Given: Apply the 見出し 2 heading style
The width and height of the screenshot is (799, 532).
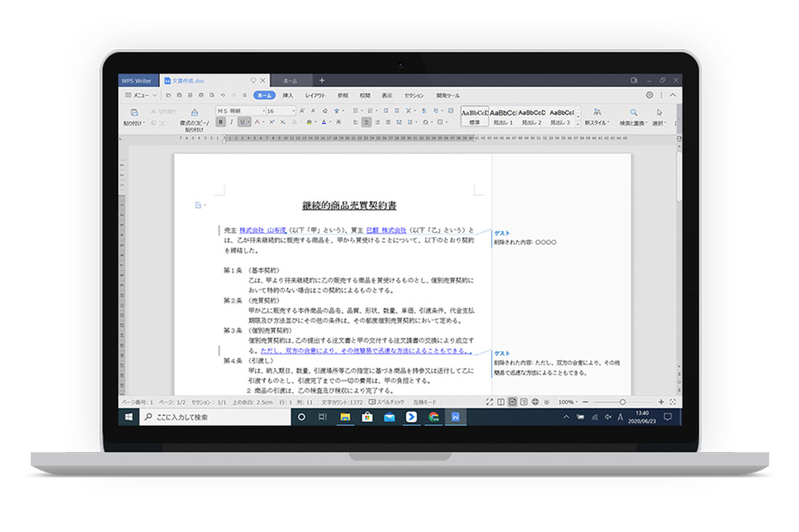Looking at the screenshot, I should [x=532, y=116].
